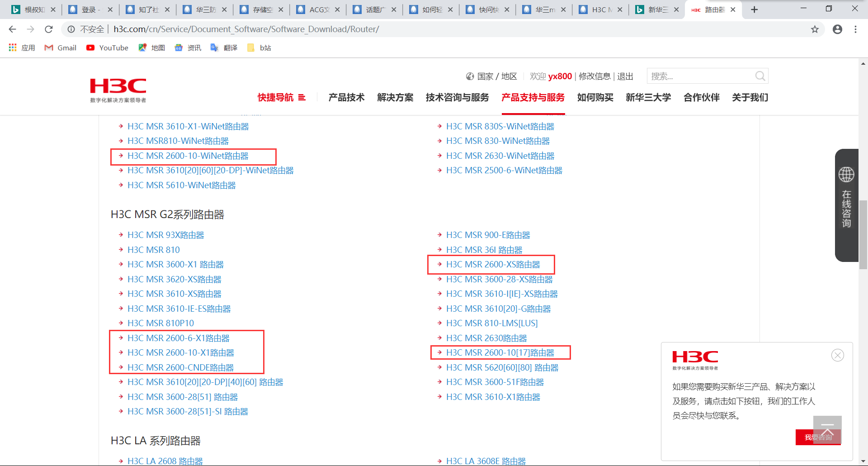Screen dimensions: 868x466
Task: Click the scrollbar up arrow
Action: [x=863, y=63]
